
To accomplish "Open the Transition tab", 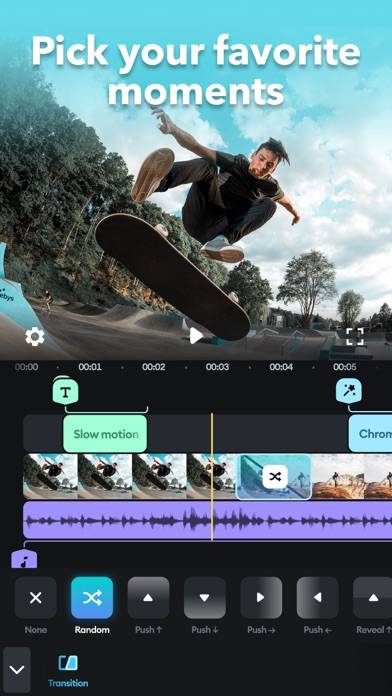I will coord(68,671).
